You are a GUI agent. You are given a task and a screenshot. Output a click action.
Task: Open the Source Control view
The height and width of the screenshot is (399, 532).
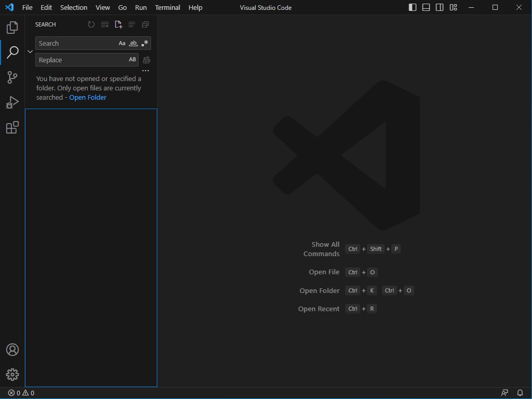coord(12,77)
